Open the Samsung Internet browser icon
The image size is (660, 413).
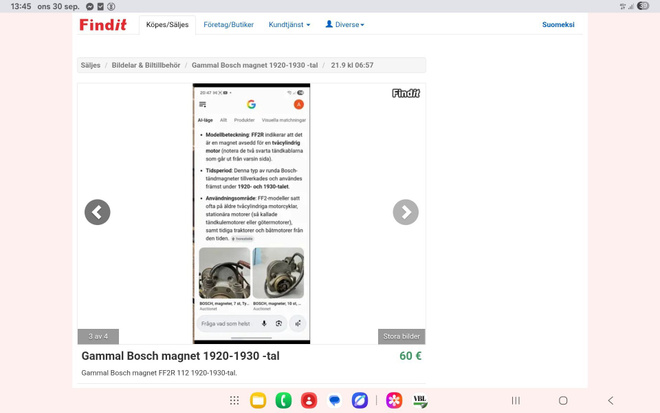pos(360,400)
